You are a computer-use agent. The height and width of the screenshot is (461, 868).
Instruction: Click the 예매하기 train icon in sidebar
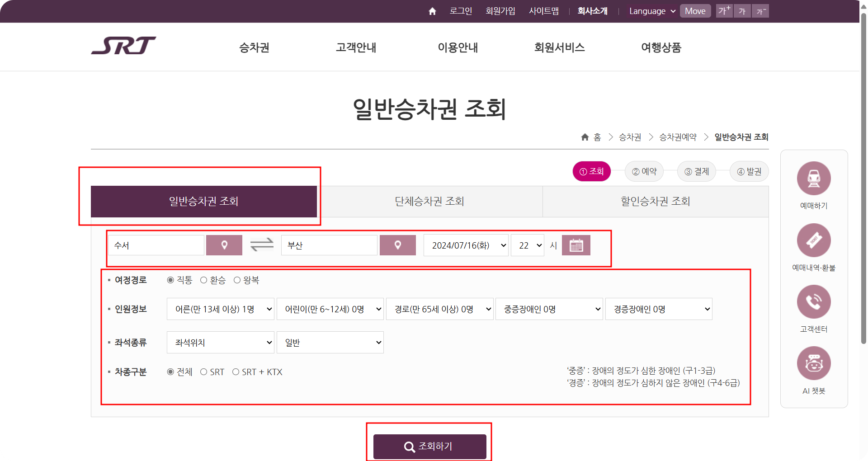tap(814, 179)
